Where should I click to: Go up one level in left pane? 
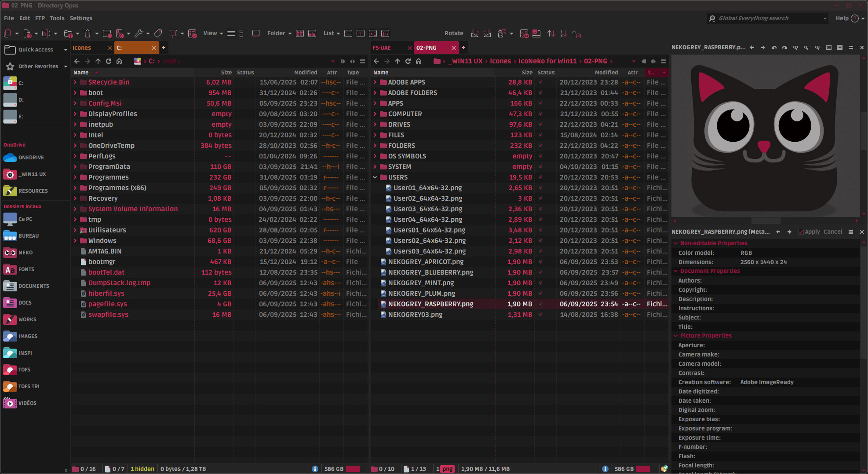tap(98, 61)
